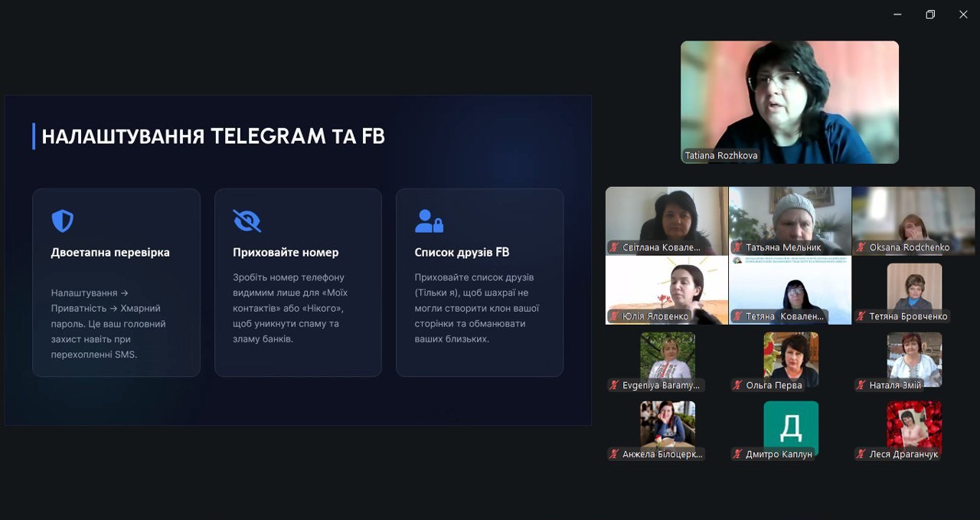Click muted microphone icon beside Юлія Яловенко
The height and width of the screenshot is (520, 980).
click(614, 316)
